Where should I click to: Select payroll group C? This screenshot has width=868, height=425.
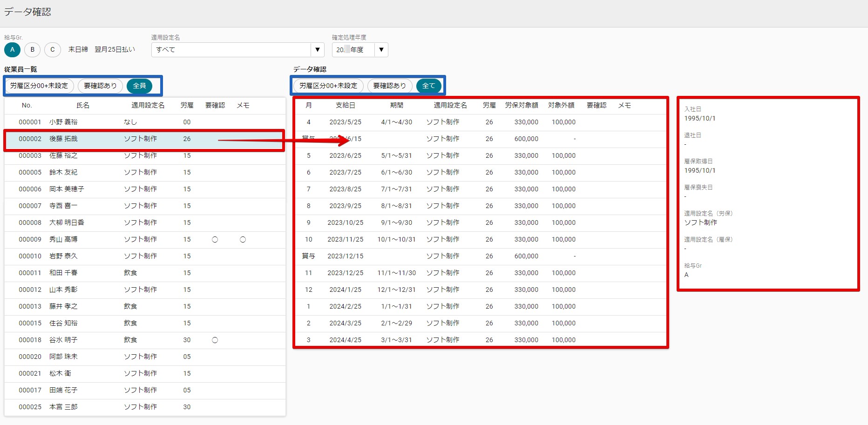[x=53, y=49]
